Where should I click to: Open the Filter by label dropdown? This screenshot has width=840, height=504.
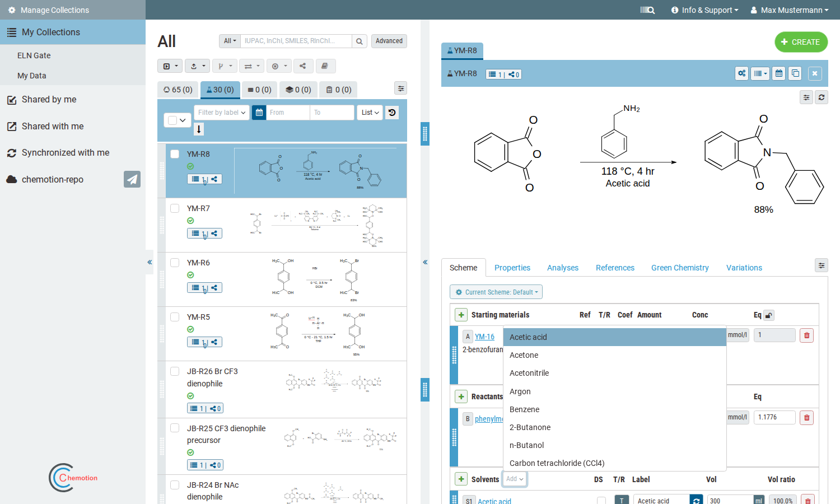pos(221,113)
